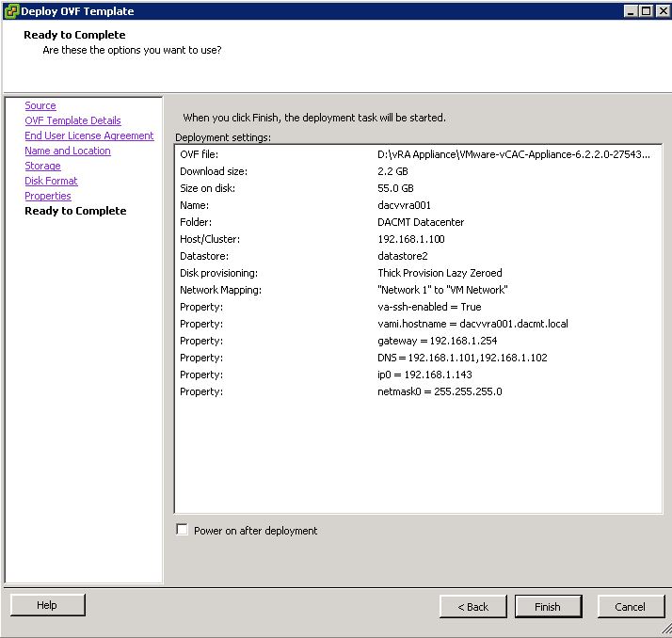The width and height of the screenshot is (672, 638).
Task: Go back with the Back button
Action: click(x=473, y=607)
